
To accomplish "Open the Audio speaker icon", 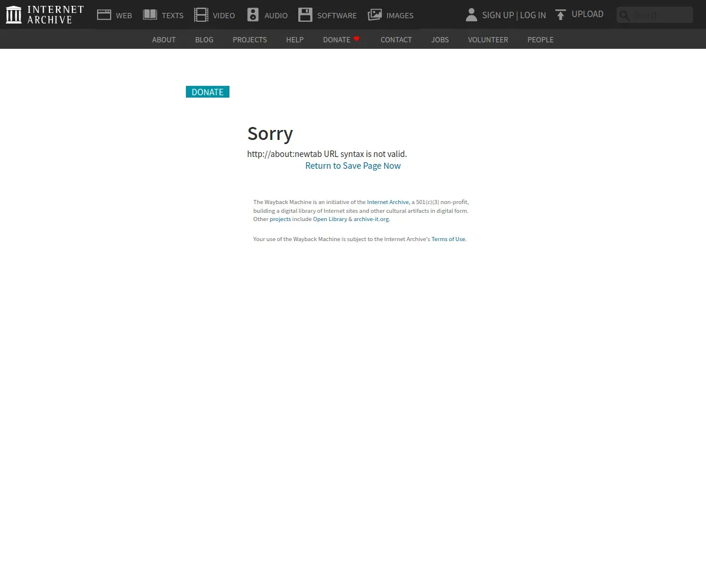I will [253, 15].
